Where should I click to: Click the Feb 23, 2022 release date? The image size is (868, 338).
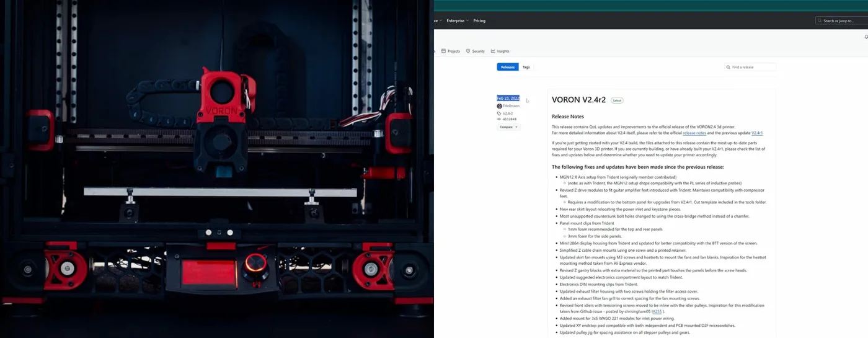click(508, 98)
